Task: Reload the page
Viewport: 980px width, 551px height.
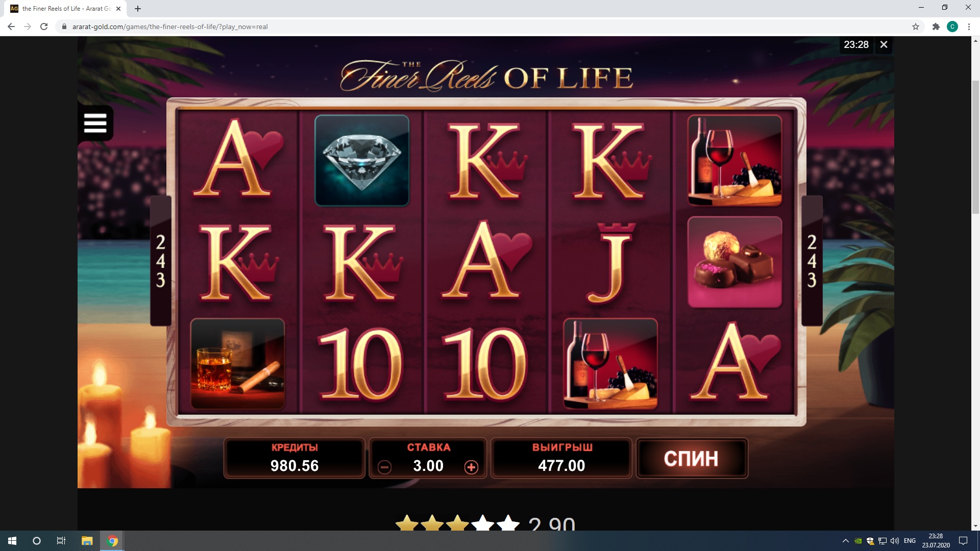Action: point(44,27)
